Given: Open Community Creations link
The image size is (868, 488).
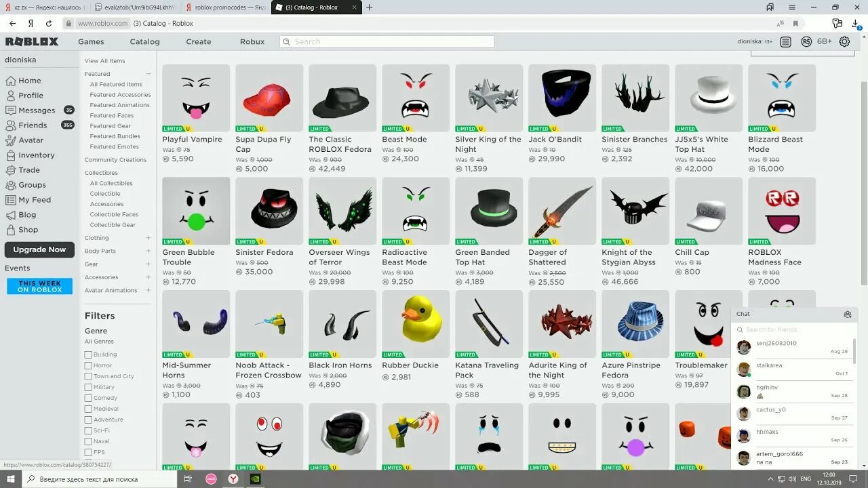Looking at the screenshot, I should pyautogui.click(x=115, y=160).
